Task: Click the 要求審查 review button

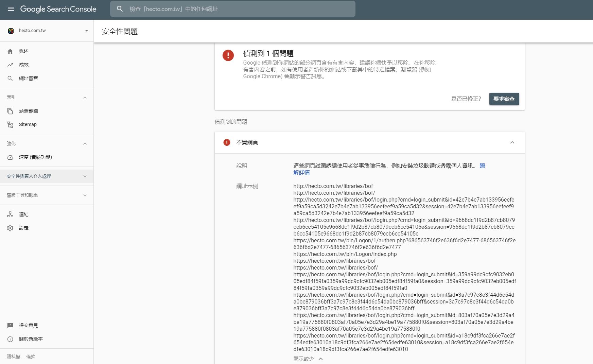Action: coord(504,99)
